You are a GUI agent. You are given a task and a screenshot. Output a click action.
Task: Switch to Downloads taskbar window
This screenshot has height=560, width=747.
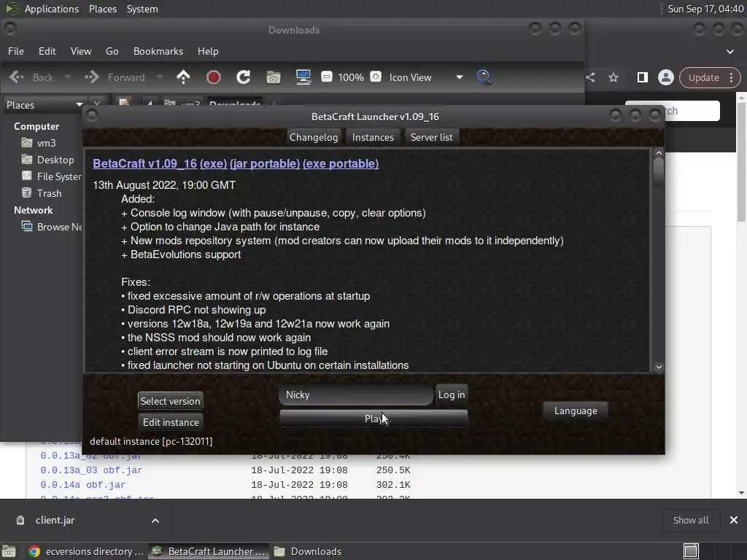(308, 551)
